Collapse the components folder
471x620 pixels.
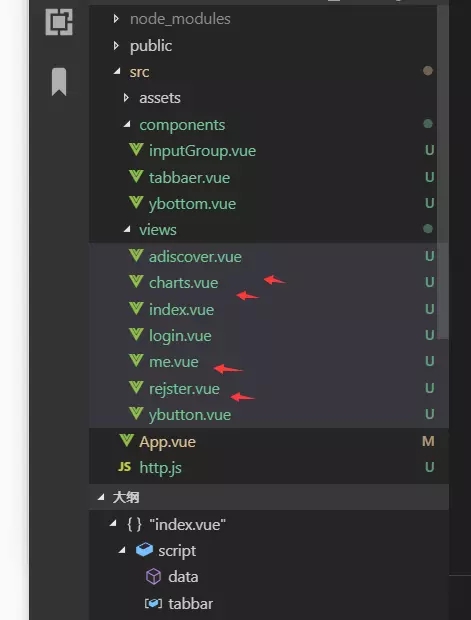(x=127, y=125)
